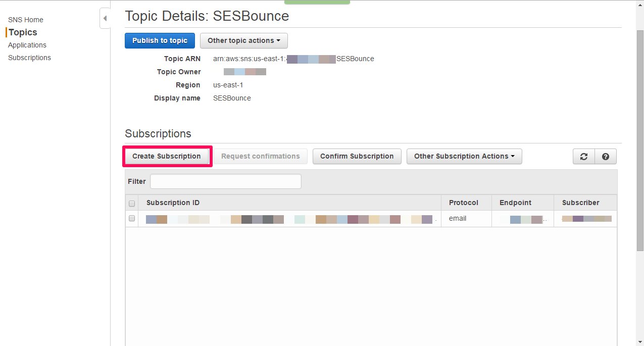Click Publish to topic button
This screenshot has width=644, height=346.
coord(160,40)
